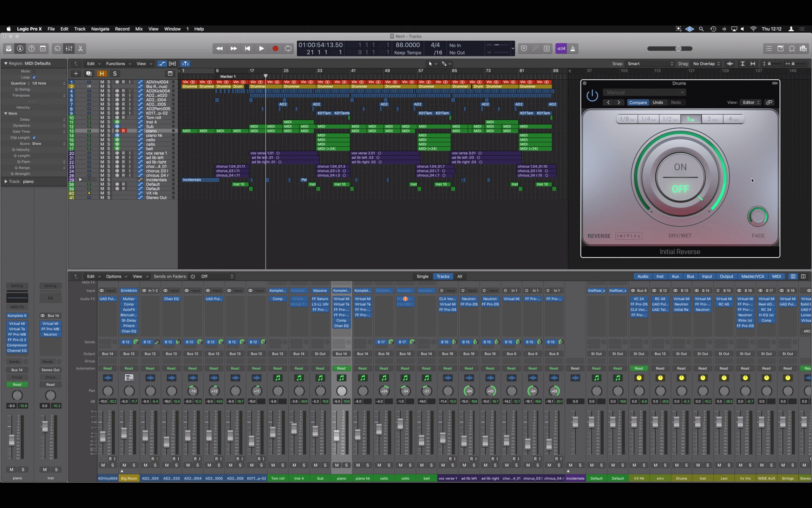The height and width of the screenshot is (508, 812).
Task: Toggle the Count-in 1234 button
Action: (x=561, y=48)
